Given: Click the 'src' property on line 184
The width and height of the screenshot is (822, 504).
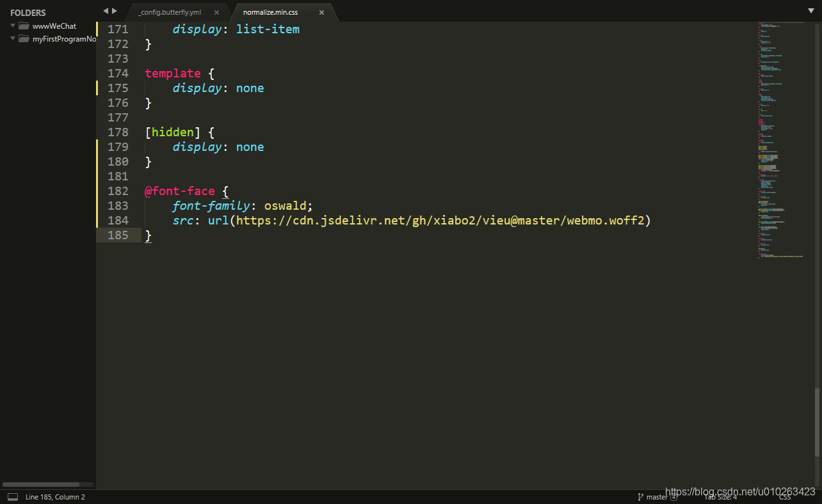Looking at the screenshot, I should [x=183, y=221].
